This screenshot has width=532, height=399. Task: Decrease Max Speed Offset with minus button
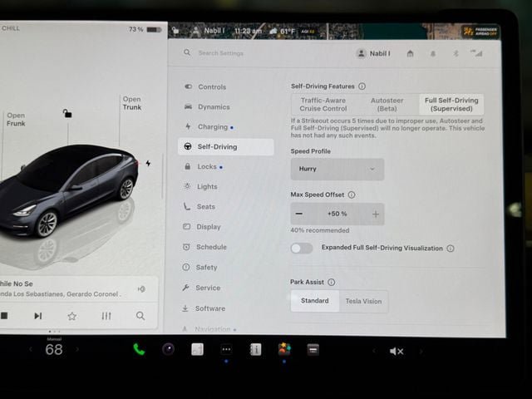point(299,214)
